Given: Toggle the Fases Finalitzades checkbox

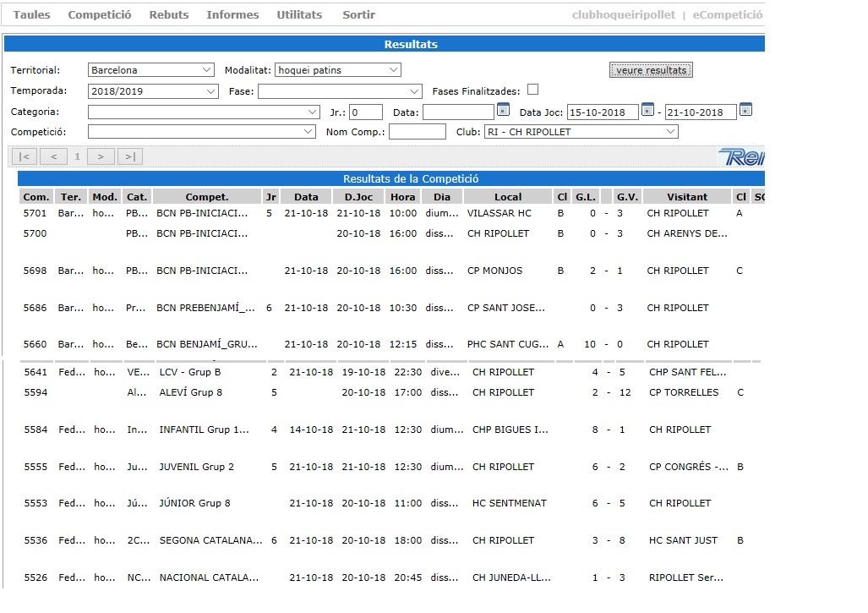Looking at the screenshot, I should click(x=532, y=90).
